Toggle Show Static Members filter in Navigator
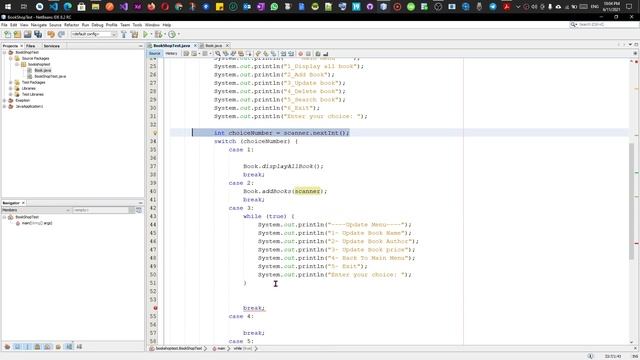This screenshot has width=640, height=360. coord(27,347)
